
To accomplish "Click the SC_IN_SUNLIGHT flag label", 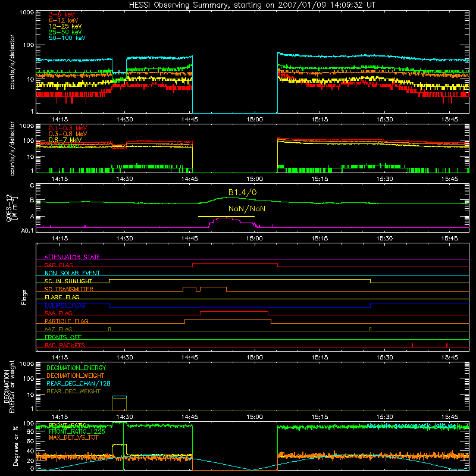I will [68, 281].
